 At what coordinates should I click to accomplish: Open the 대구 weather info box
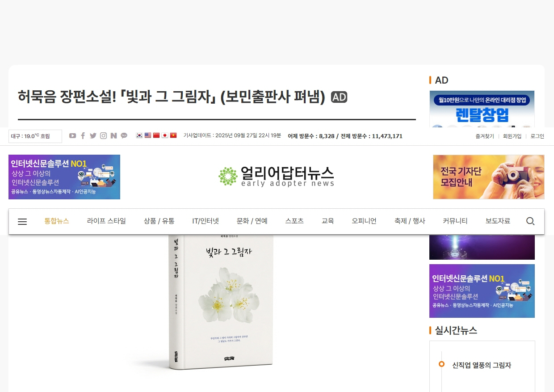pos(35,136)
